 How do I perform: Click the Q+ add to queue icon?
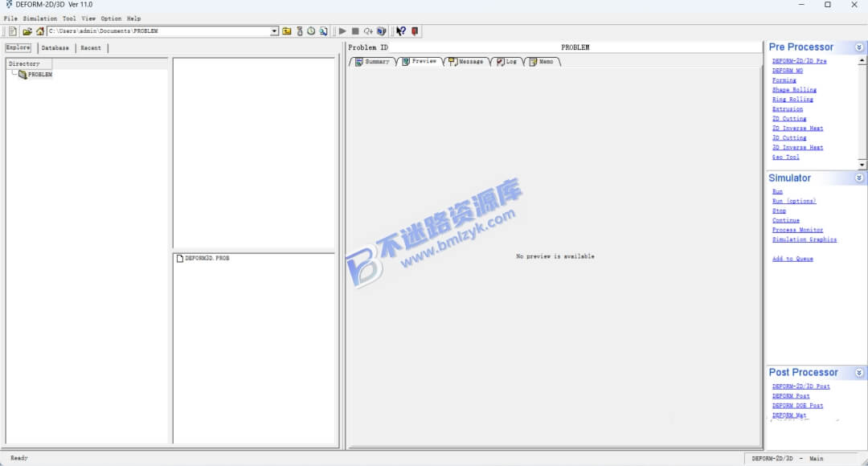point(368,31)
